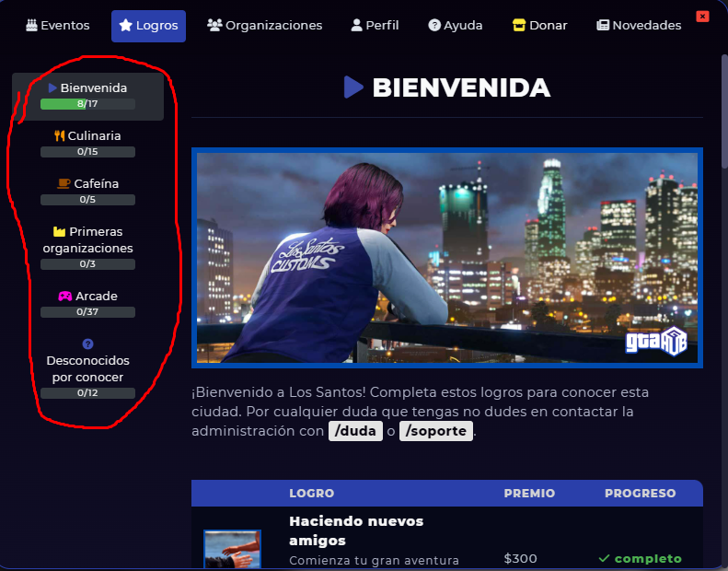
Task: Click the green completo status
Action: tap(641, 558)
